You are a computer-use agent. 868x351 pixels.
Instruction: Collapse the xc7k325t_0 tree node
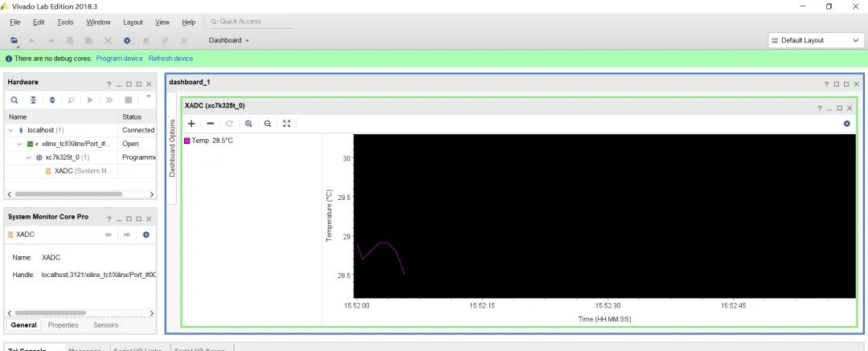[x=29, y=157]
